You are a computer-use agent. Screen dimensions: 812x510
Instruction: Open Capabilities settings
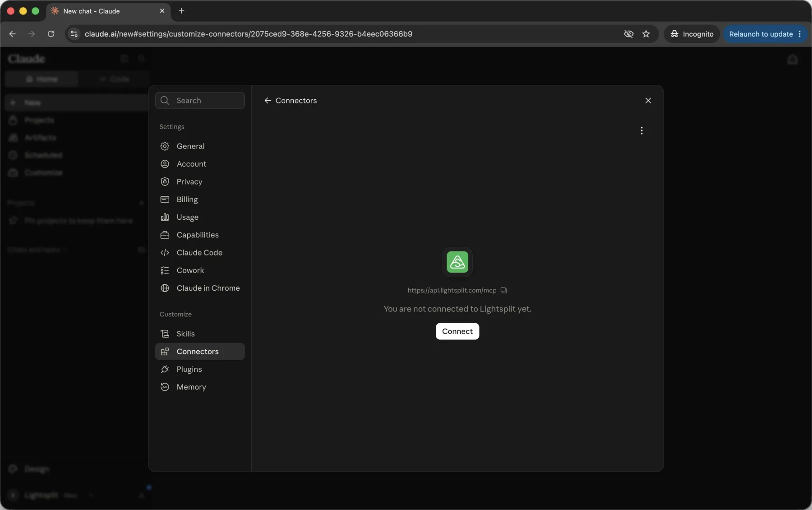pyautogui.click(x=200, y=235)
